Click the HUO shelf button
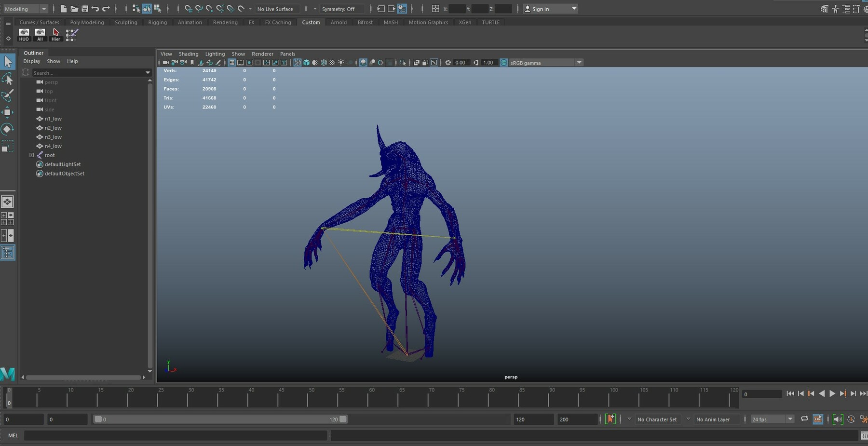 pos(24,34)
